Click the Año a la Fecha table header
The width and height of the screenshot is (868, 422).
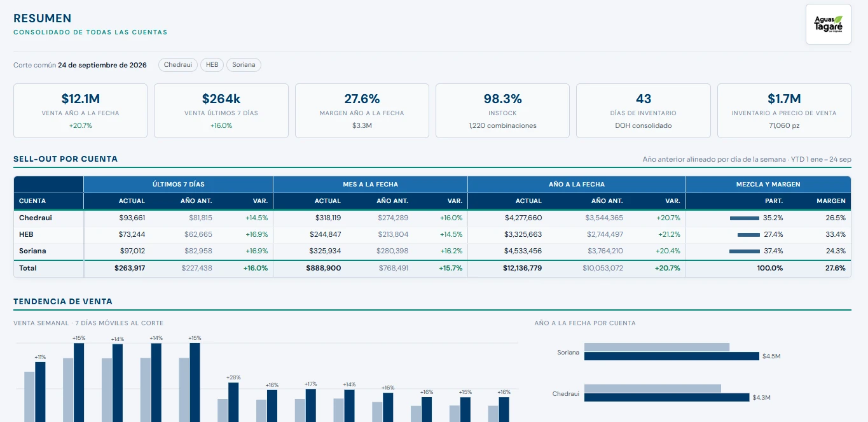(x=577, y=185)
